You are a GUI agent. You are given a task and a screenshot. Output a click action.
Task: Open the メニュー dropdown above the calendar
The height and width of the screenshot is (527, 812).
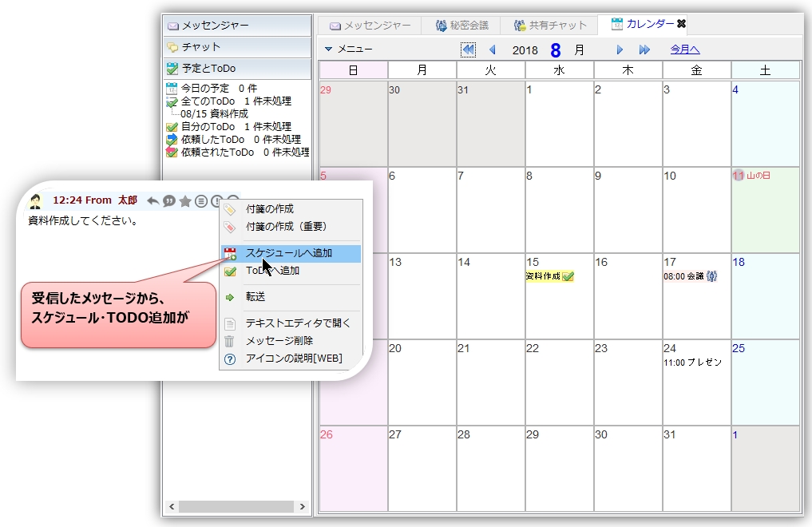point(349,50)
